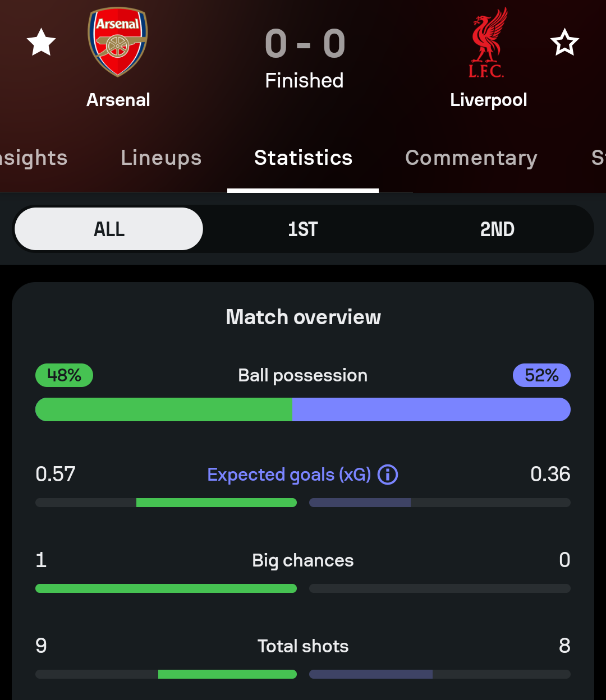Viewport: 606px width, 700px height.
Task: Click the Ball possession bar
Action: point(303,409)
